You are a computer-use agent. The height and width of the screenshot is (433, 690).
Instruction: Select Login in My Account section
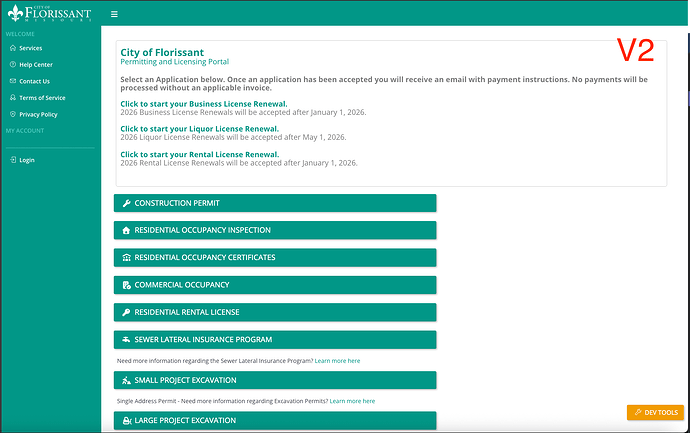click(27, 160)
